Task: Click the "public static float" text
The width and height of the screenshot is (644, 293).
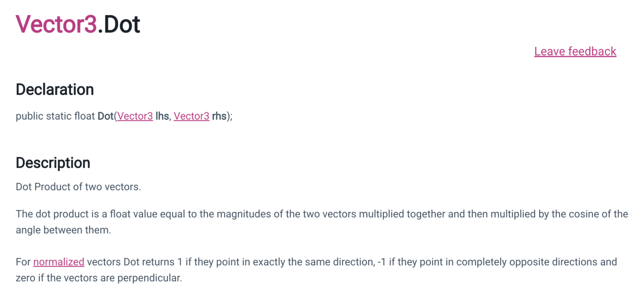Action: tap(55, 116)
